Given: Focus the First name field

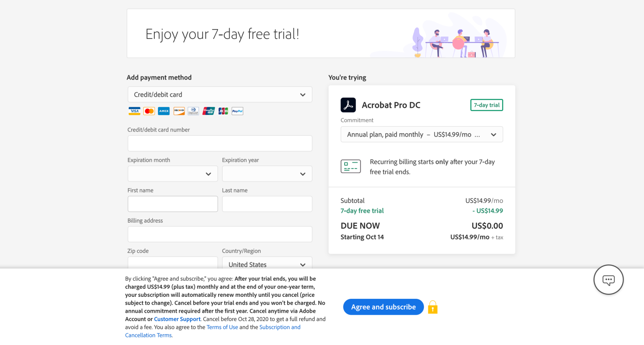Looking at the screenshot, I should coord(172,204).
